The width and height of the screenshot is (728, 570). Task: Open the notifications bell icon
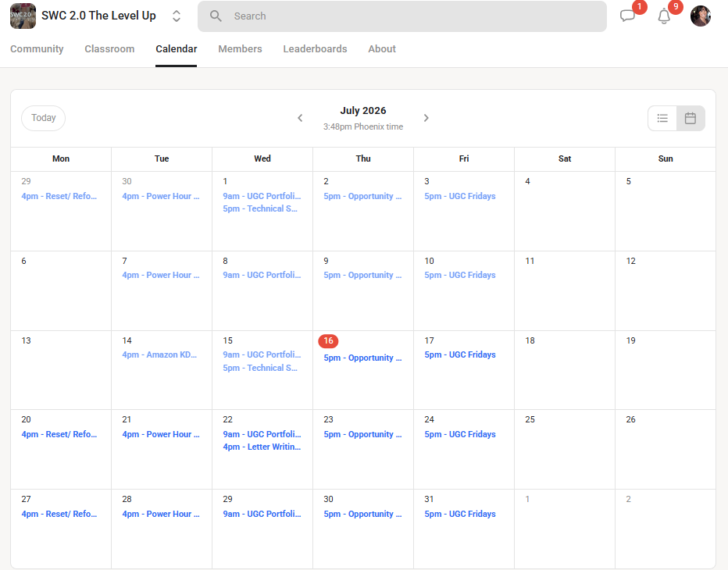click(664, 16)
